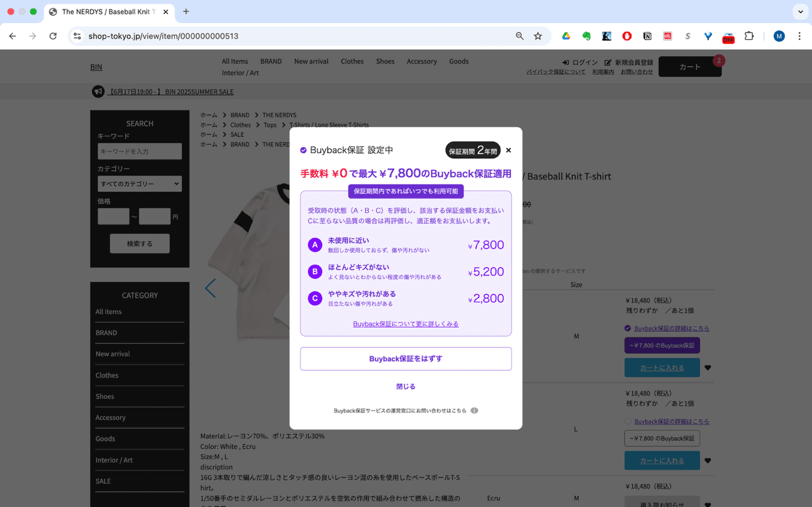Open the Google Drive extension
This screenshot has width=812, height=507.
pos(566,36)
